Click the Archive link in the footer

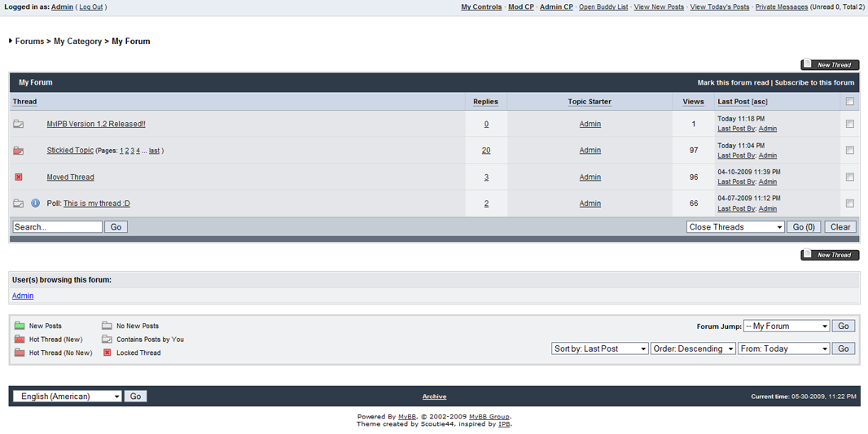435,397
